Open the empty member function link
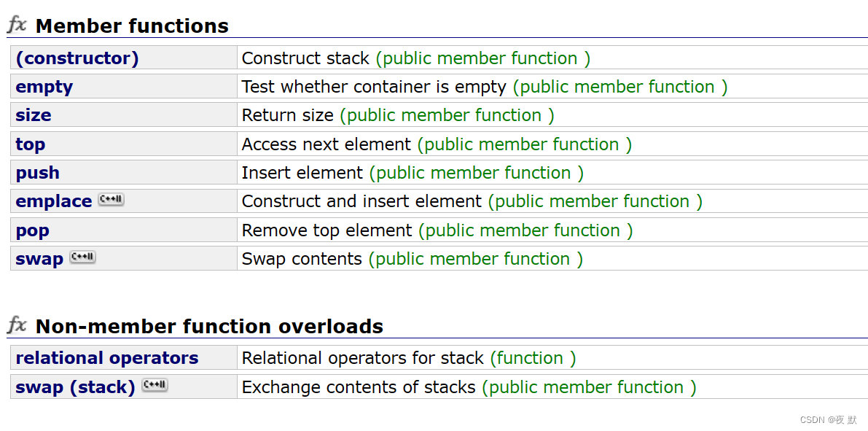This screenshot has height=431, width=868. pyautogui.click(x=44, y=87)
